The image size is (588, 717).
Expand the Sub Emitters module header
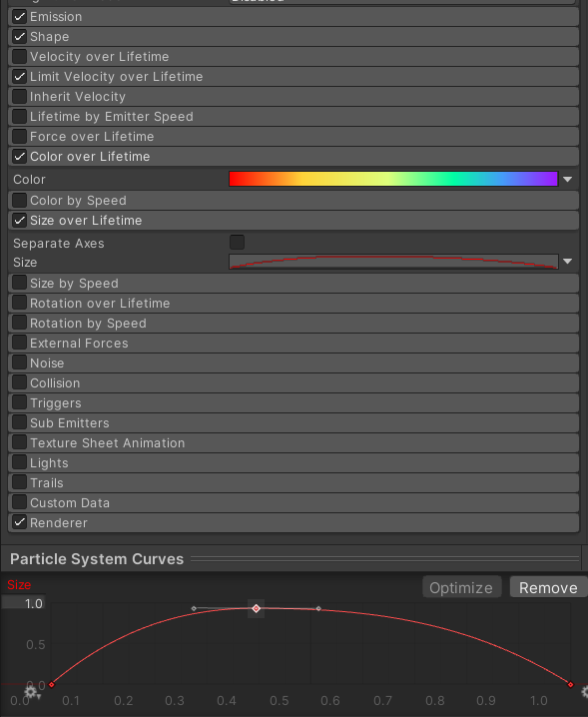coord(294,422)
